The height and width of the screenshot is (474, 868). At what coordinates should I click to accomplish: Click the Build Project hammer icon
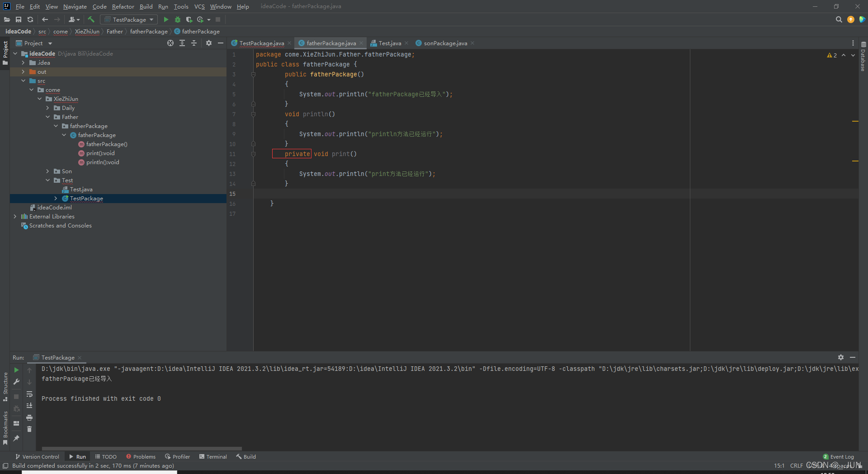91,19
